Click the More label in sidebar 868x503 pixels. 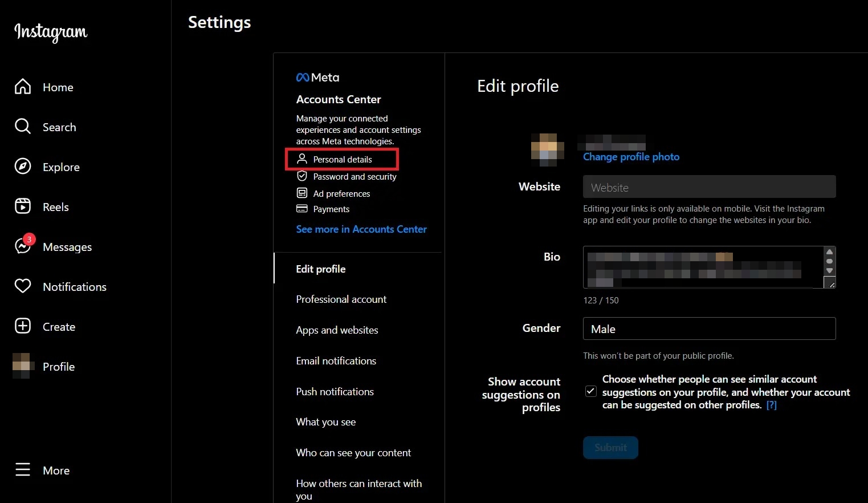[56, 470]
